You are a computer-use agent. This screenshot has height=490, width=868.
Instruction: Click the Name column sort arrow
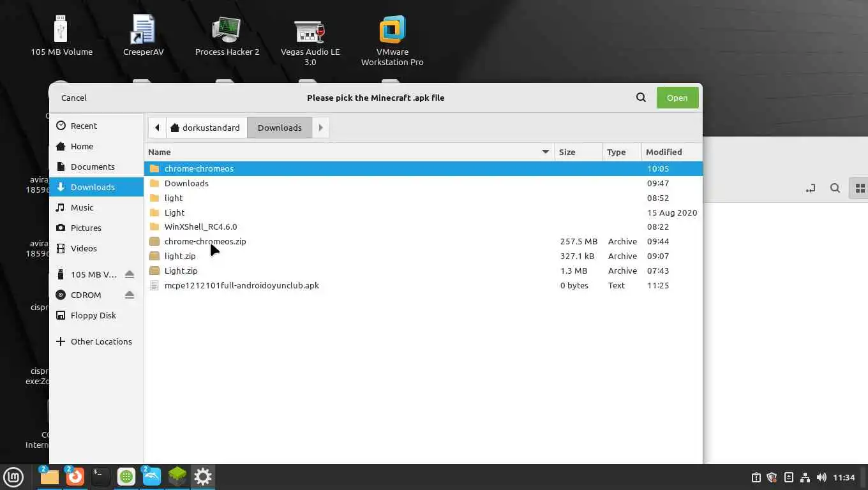click(x=546, y=152)
